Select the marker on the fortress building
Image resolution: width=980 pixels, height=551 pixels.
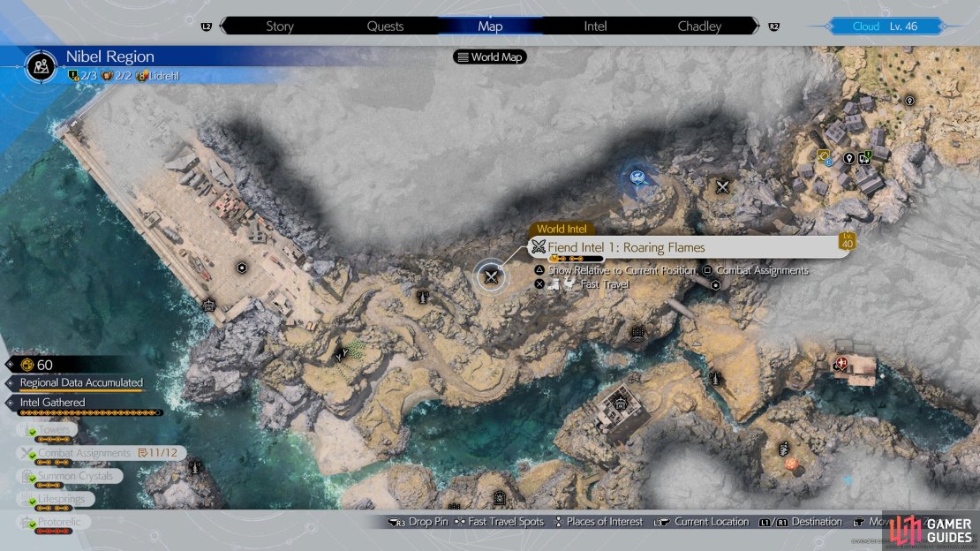[x=620, y=404]
